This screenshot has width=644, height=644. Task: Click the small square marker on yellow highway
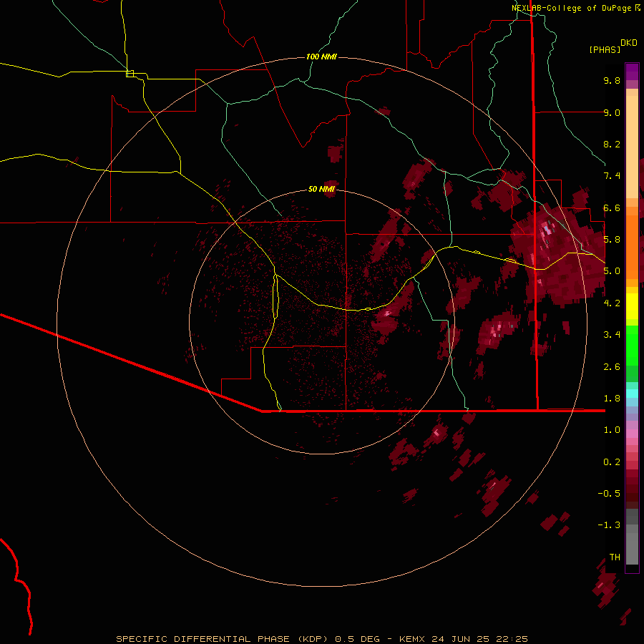click(x=130, y=74)
